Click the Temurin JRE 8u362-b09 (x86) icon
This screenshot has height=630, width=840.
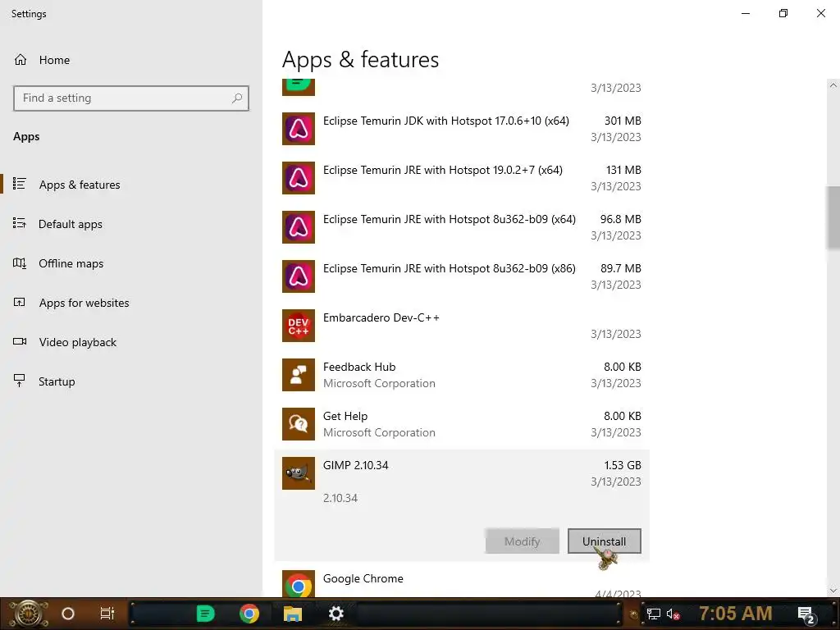pos(299,276)
